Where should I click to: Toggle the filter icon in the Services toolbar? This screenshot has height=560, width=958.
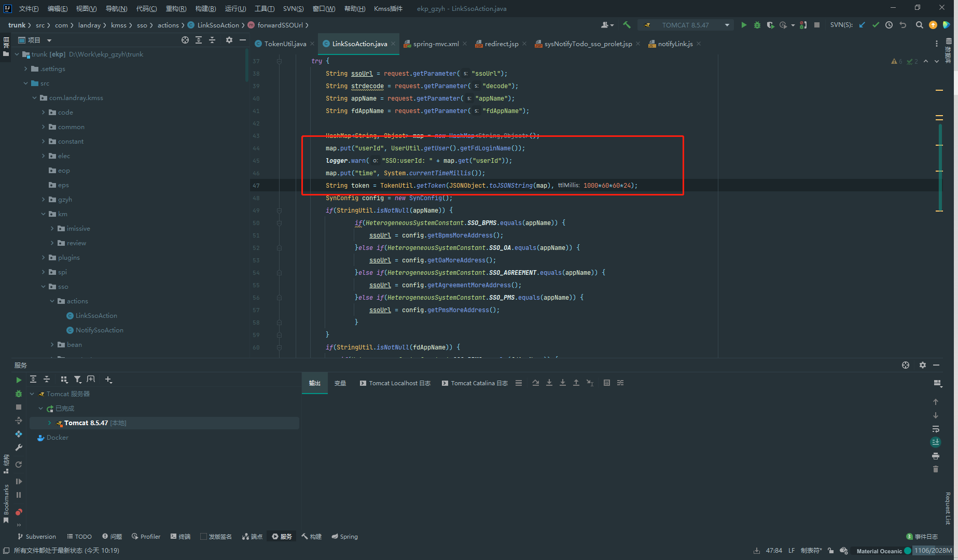pos(77,380)
